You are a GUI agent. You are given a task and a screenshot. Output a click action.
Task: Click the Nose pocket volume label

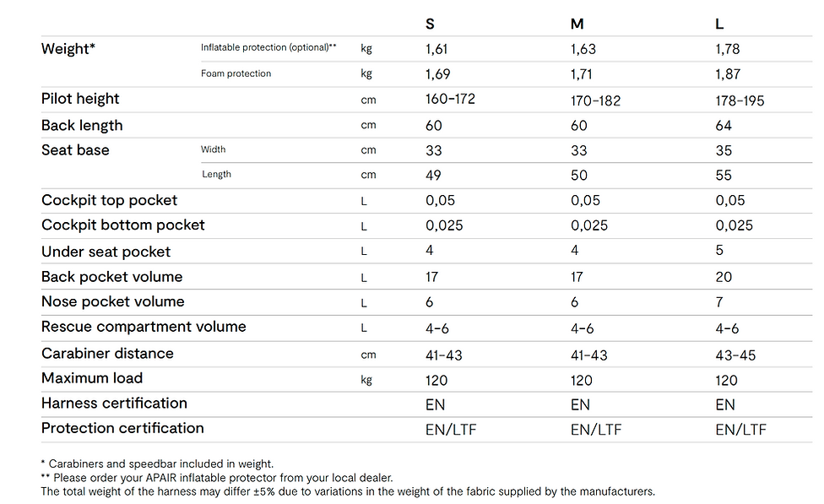(x=112, y=301)
